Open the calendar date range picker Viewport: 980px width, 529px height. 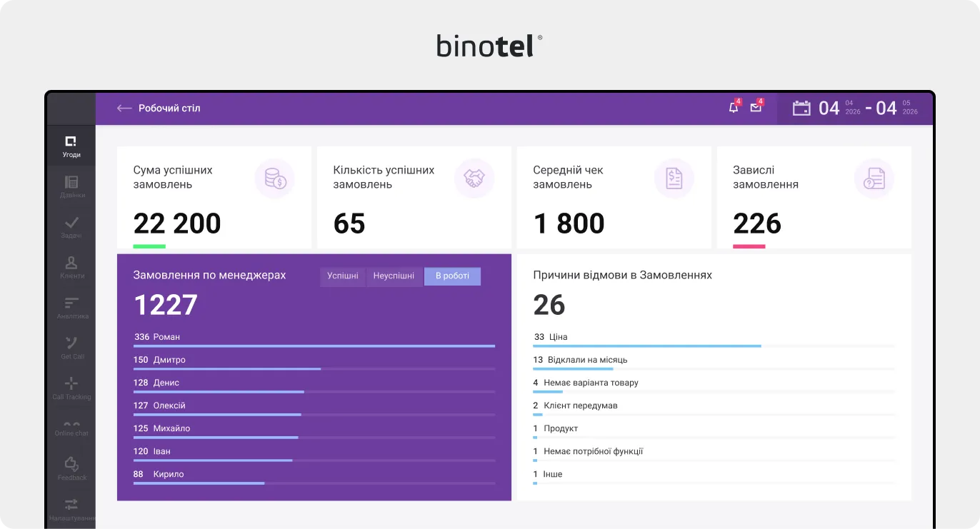click(801, 109)
